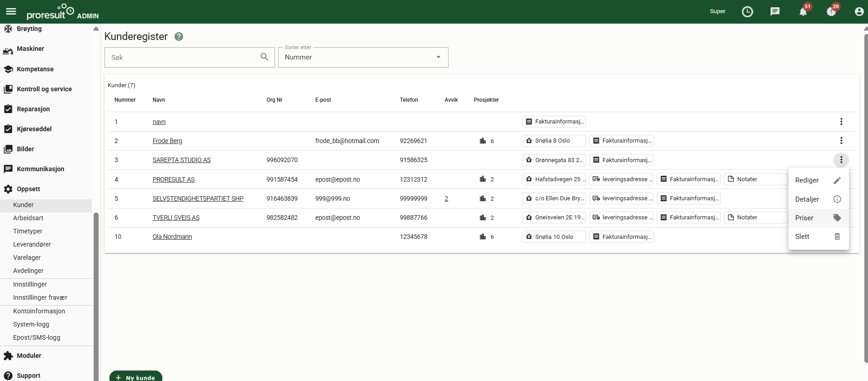The image size is (868, 381).
Task: Open the bell notifications with 51 badge
Action: (803, 11)
